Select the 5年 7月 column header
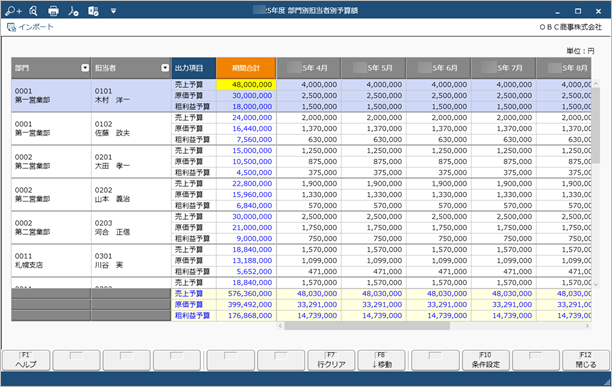 [503, 68]
